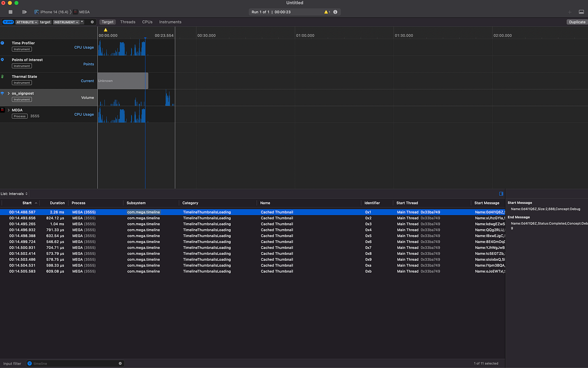Expand the MEGA process row
Screen dimensions: 588x368
coord(8,110)
